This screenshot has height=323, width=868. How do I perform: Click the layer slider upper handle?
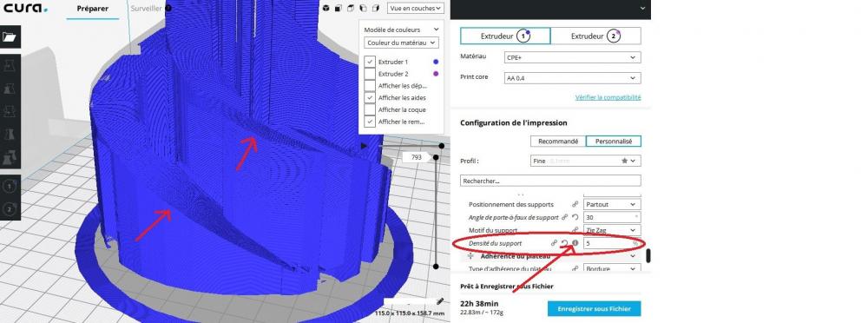442,146
